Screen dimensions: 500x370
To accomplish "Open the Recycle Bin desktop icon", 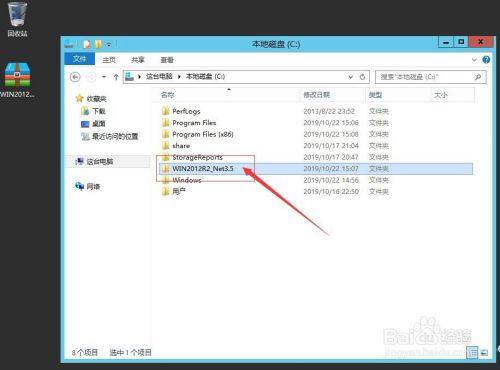I will click(x=17, y=19).
